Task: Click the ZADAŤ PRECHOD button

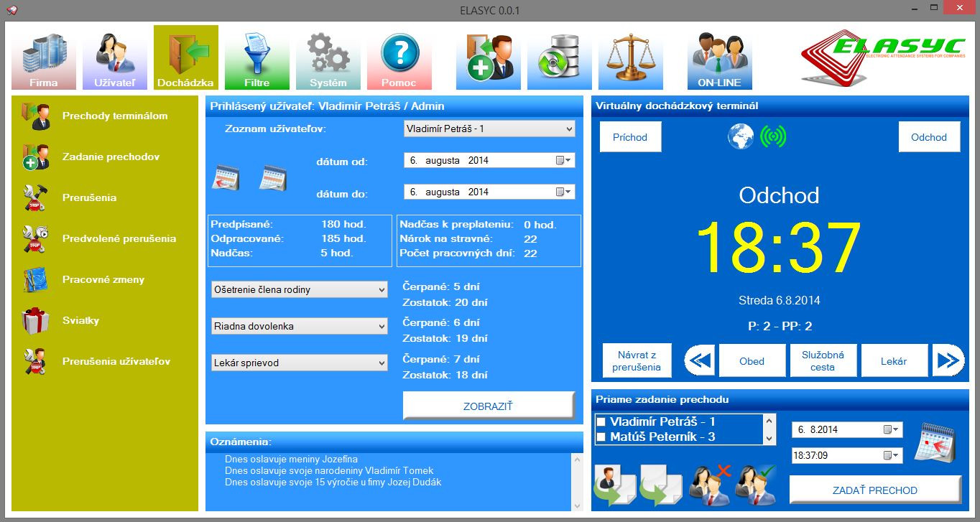Action: [x=875, y=490]
